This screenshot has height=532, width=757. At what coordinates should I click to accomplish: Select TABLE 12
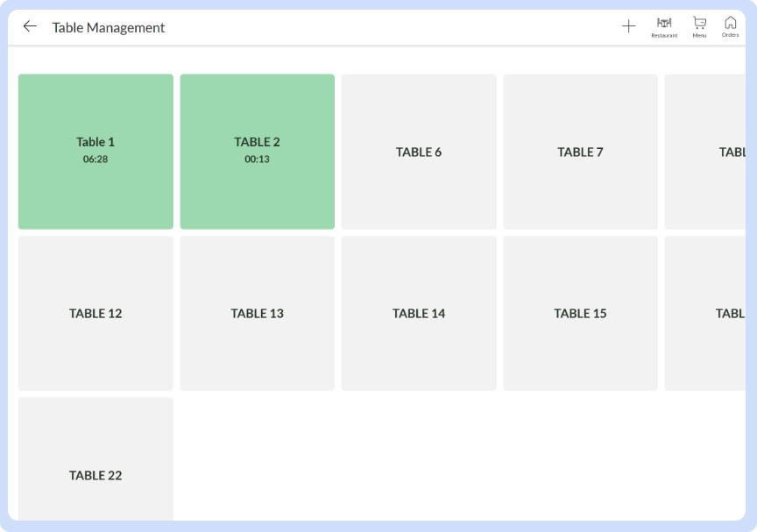tap(95, 313)
